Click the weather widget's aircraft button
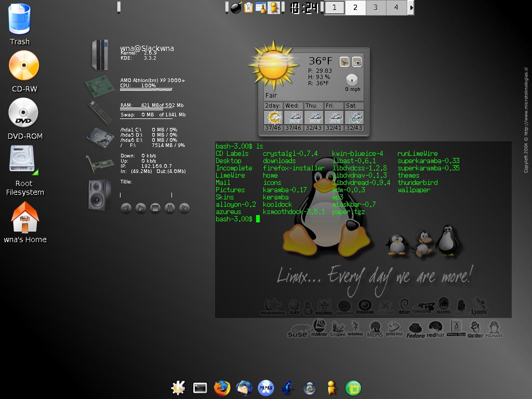This screenshot has height=399, width=532. [x=344, y=62]
